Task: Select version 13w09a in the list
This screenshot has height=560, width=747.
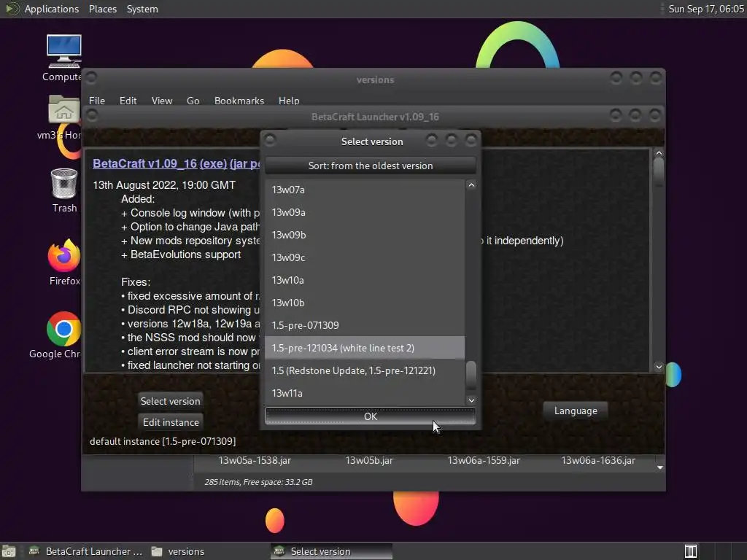Action: (x=365, y=212)
